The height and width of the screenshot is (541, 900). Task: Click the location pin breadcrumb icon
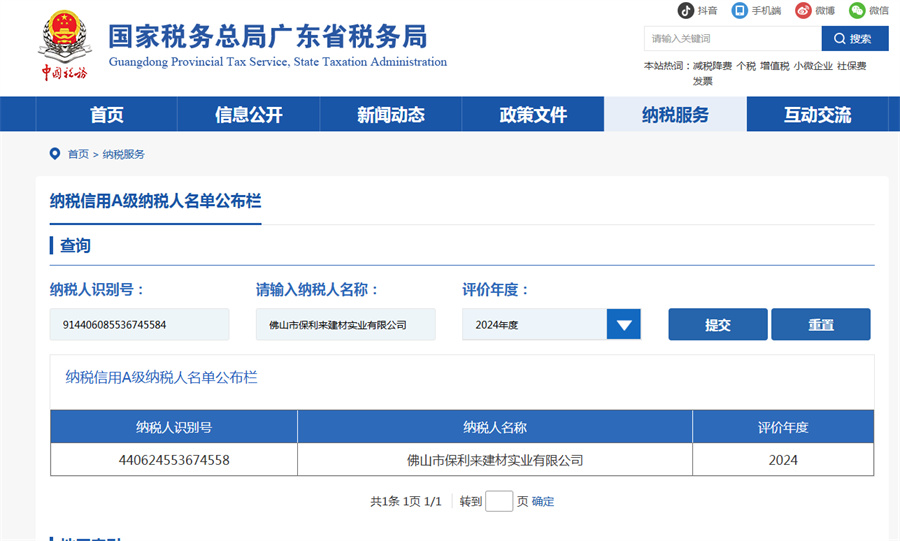[55, 154]
